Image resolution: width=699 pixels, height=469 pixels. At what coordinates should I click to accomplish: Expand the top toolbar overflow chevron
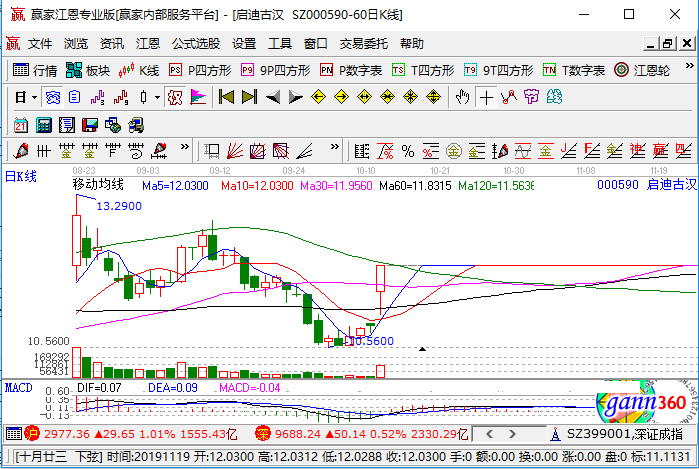coord(689,66)
